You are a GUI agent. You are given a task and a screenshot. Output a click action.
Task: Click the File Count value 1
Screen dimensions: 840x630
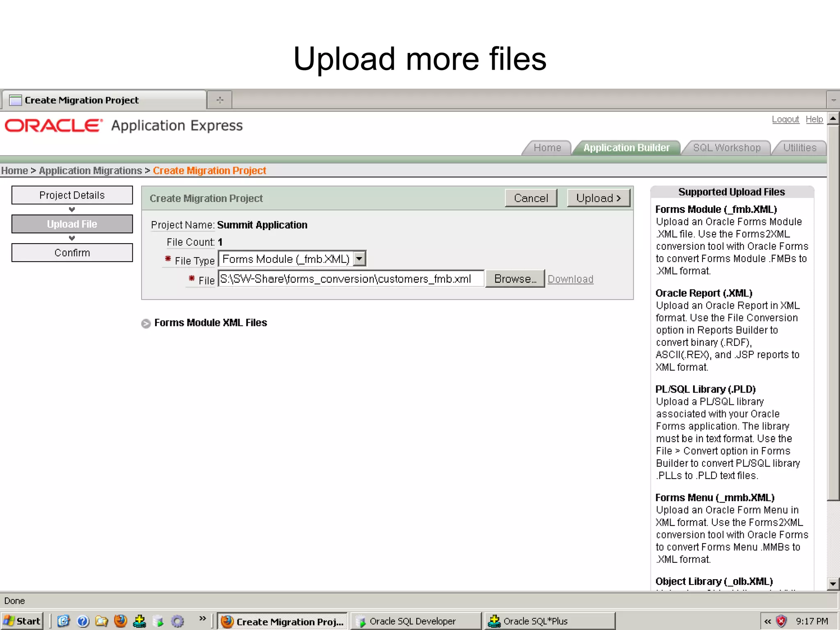pos(220,242)
